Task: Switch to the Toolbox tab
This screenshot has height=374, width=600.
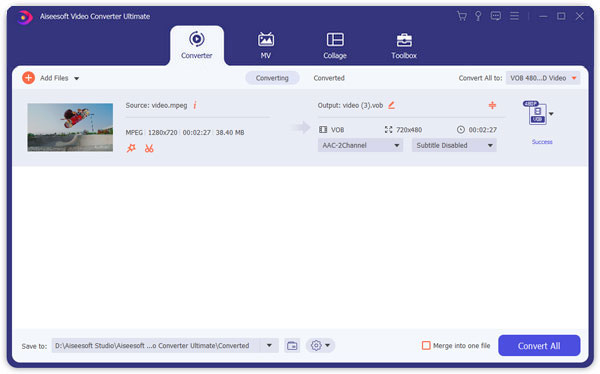Action: pos(404,46)
